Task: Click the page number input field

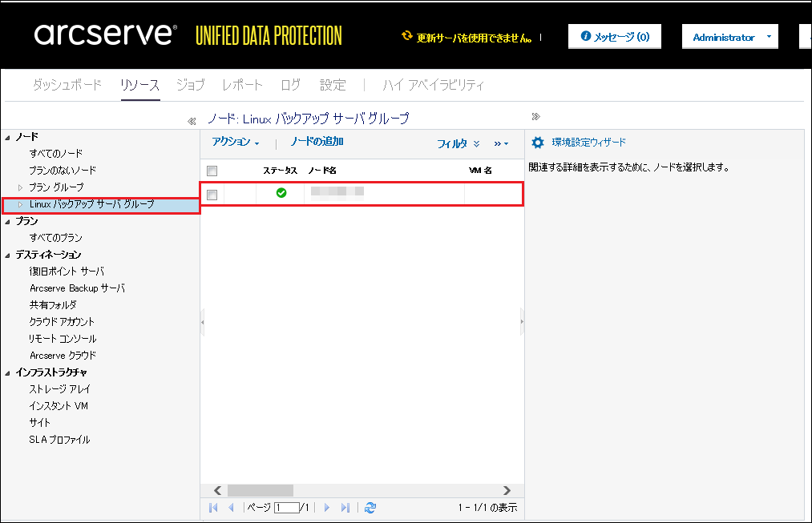Action: pos(287,508)
